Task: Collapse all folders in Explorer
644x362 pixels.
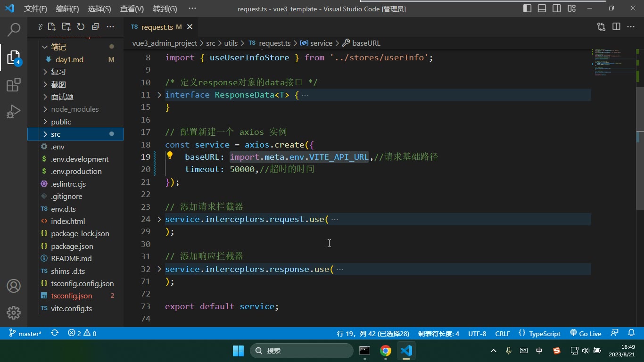Action: (x=95, y=27)
